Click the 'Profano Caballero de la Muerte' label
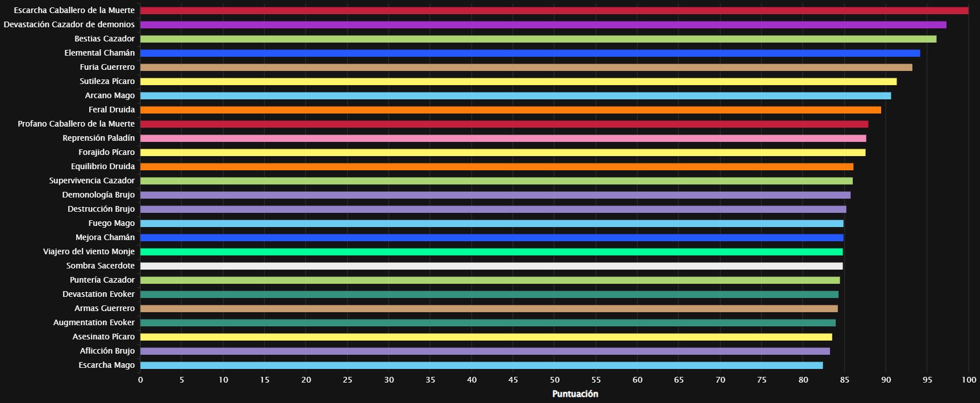Screen dimensions: 980x403 pos(76,124)
